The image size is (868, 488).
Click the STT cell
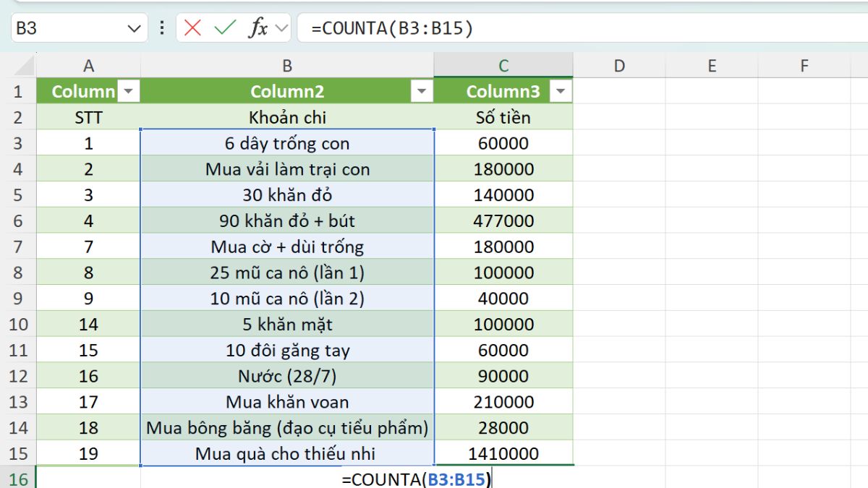88,117
